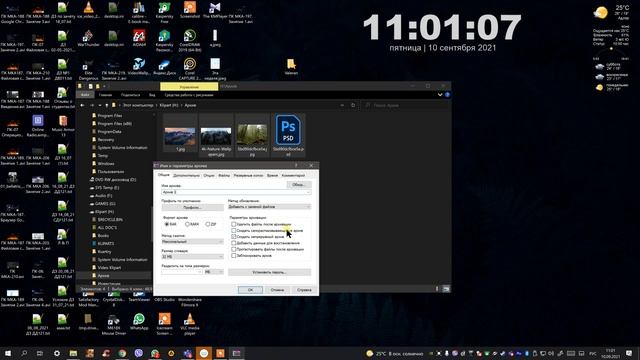Switch to 'Комментарий' tab in archive dialog

coord(293,176)
